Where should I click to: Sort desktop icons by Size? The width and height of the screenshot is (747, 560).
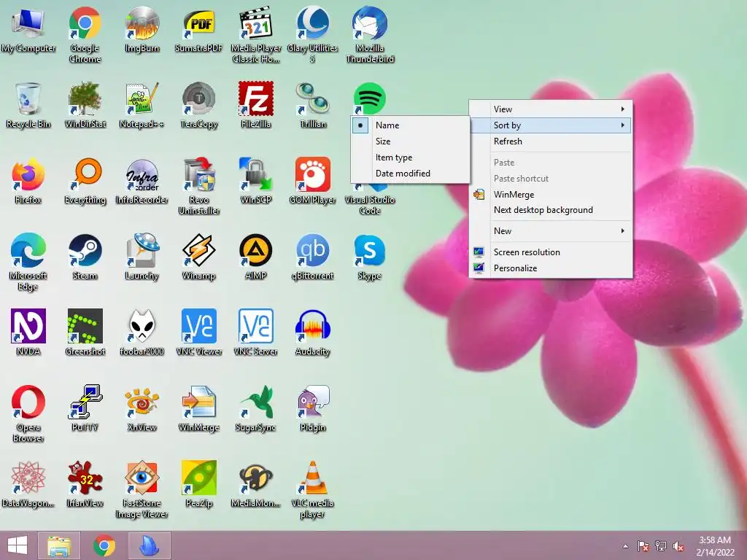click(410, 141)
